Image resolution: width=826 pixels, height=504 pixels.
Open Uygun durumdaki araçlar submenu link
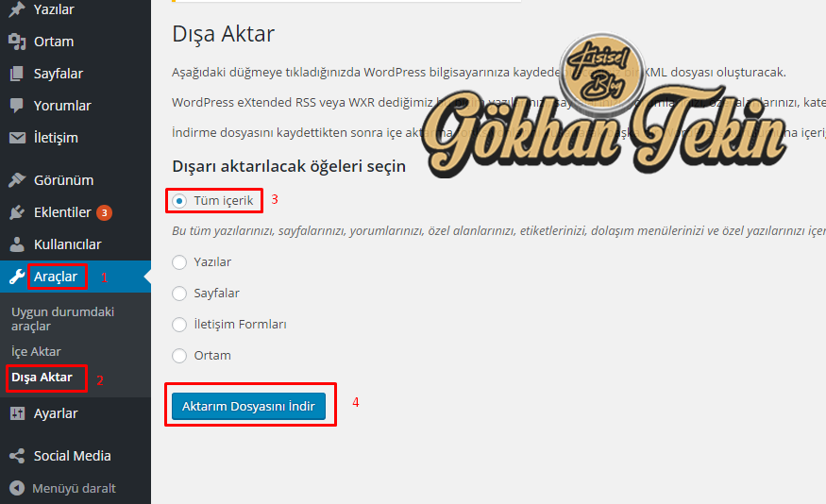click(x=62, y=319)
